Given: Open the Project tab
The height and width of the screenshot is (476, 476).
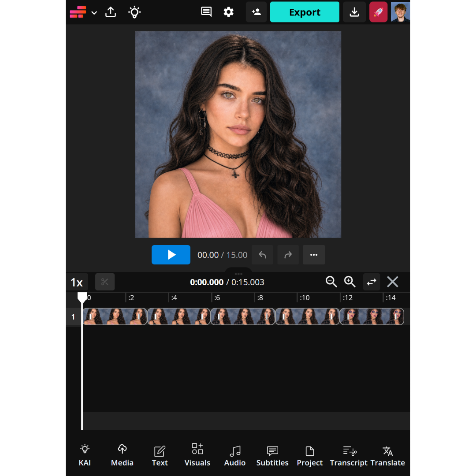Looking at the screenshot, I should point(310,455).
